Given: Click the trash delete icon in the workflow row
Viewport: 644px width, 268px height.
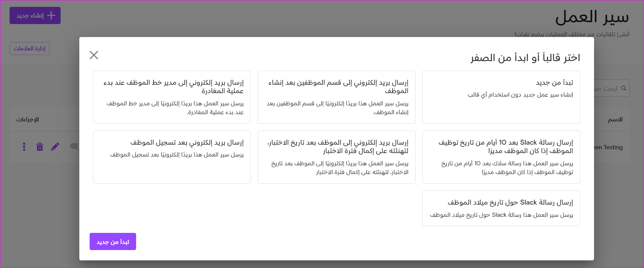Looking at the screenshot, I should (x=40, y=147).
